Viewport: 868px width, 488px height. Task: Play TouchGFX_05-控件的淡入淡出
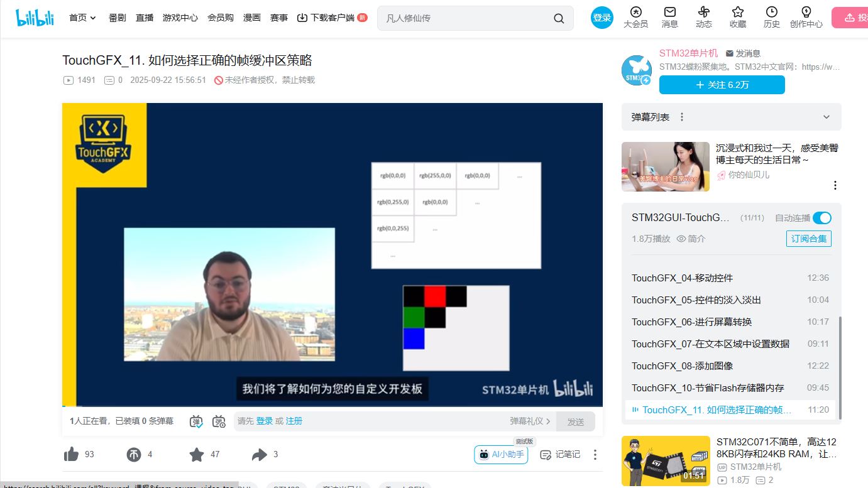pos(730,300)
